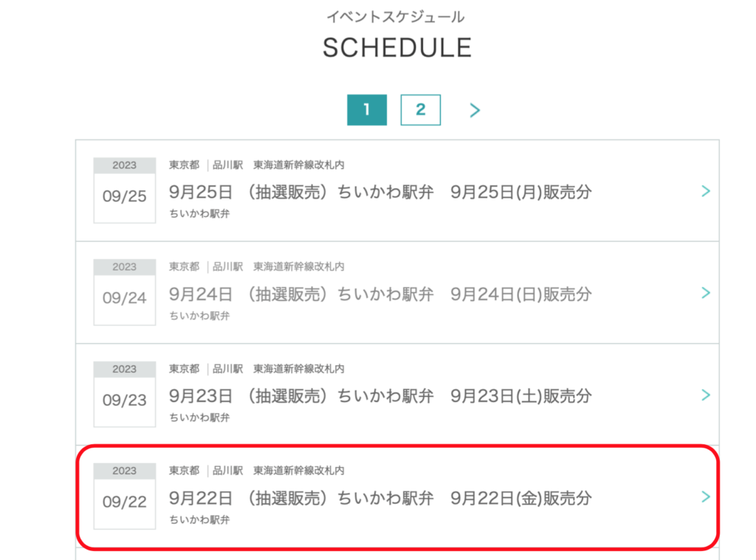The width and height of the screenshot is (756, 560).
Task: Click the ちいかわ駅弁 tag under 9月22日 event
Action: tap(199, 520)
